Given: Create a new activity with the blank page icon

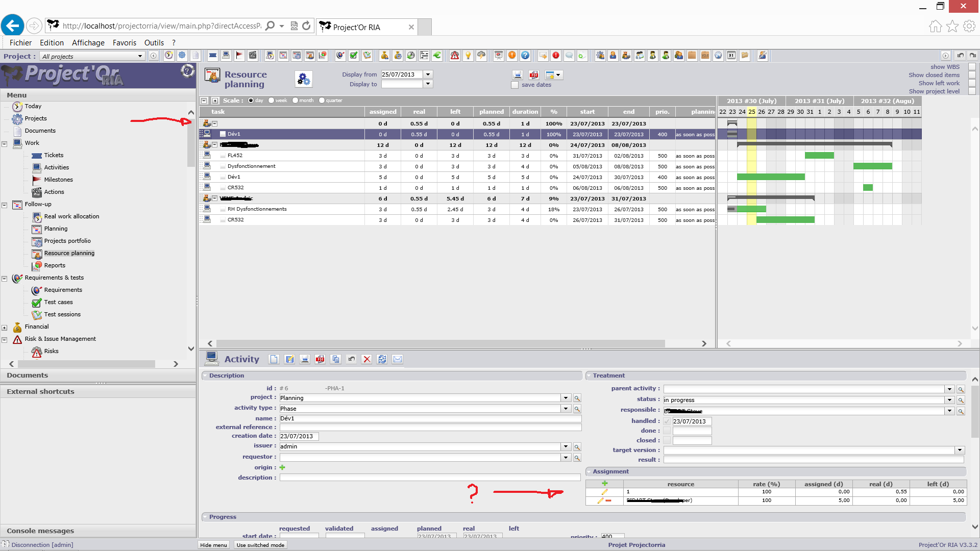Looking at the screenshot, I should click(274, 359).
